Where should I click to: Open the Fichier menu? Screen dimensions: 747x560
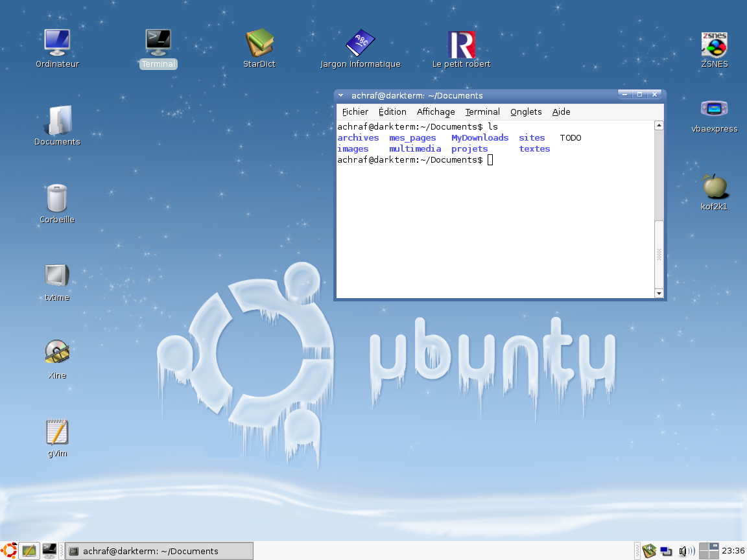355,112
